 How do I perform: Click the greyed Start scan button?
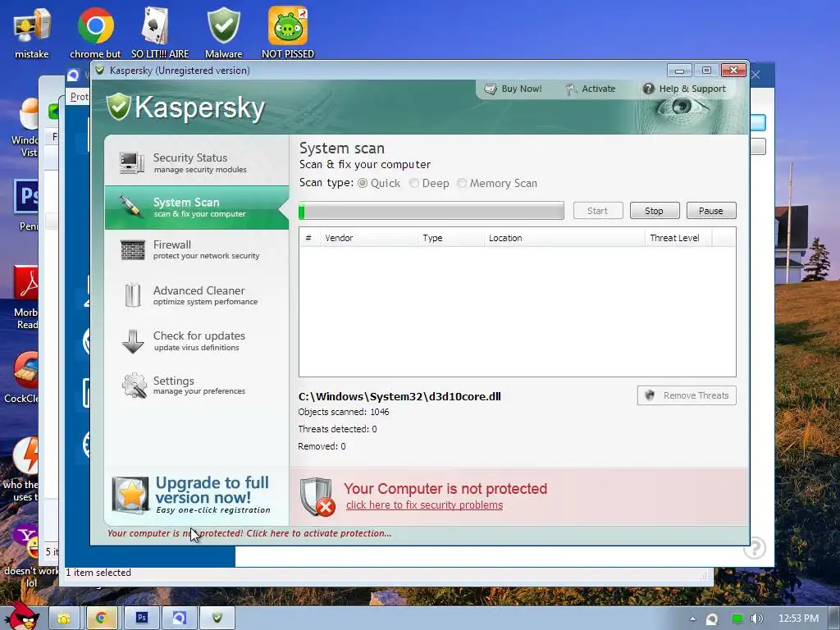(598, 211)
